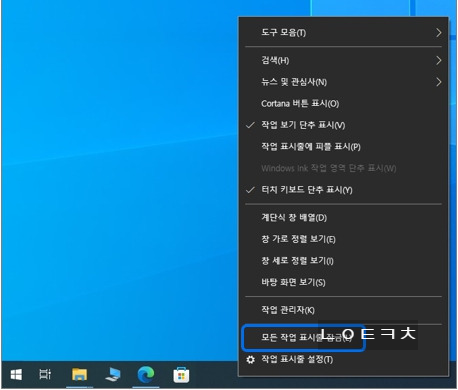Uncheck 작업 보기 단추 표시(V)

coord(343,125)
